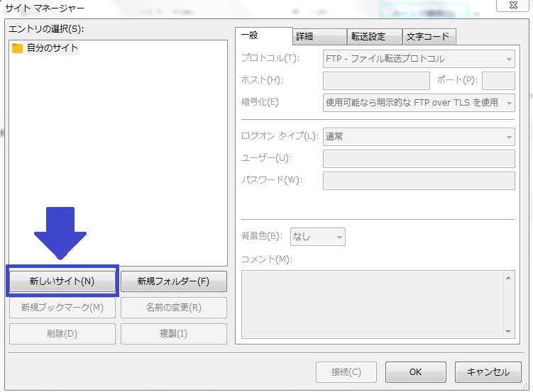Create a folder with 新規フォルダー(F)
This screenshot has width=533, height=392.
coord(174,281)
